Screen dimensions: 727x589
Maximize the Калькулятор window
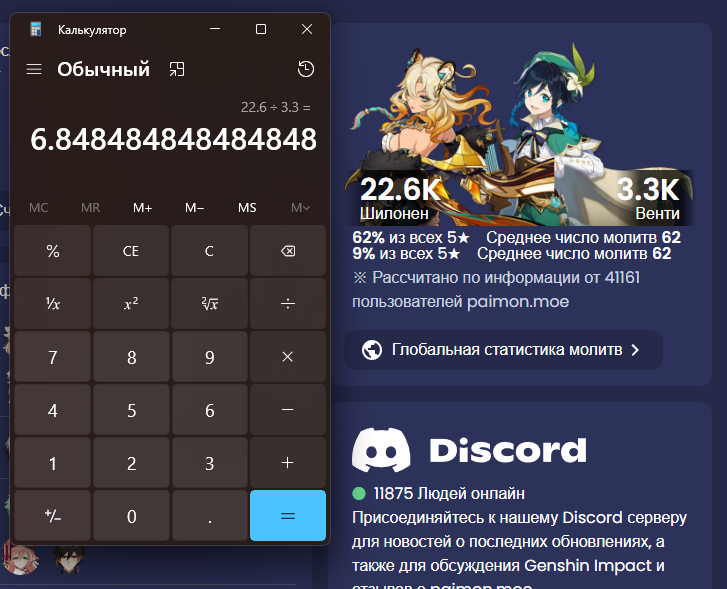coord(261,29)
